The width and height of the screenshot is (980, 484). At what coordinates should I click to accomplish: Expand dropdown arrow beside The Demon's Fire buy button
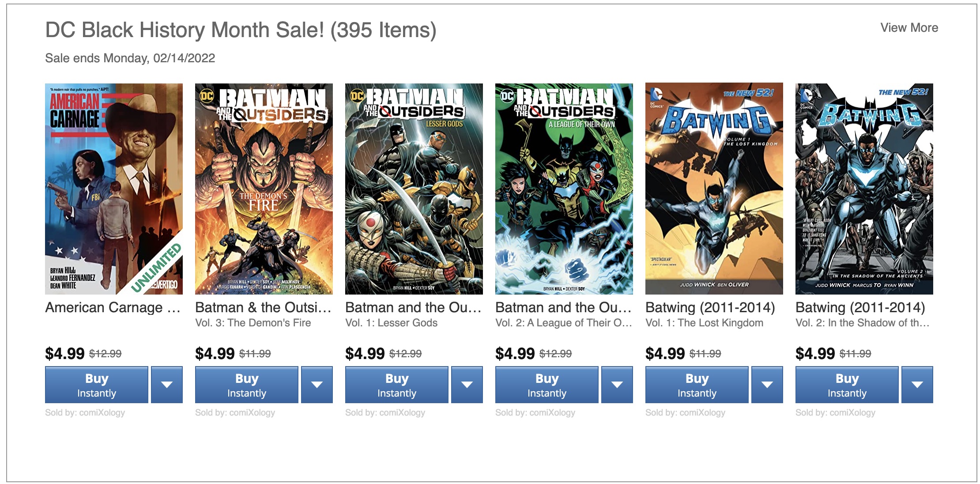coord(317,385)
